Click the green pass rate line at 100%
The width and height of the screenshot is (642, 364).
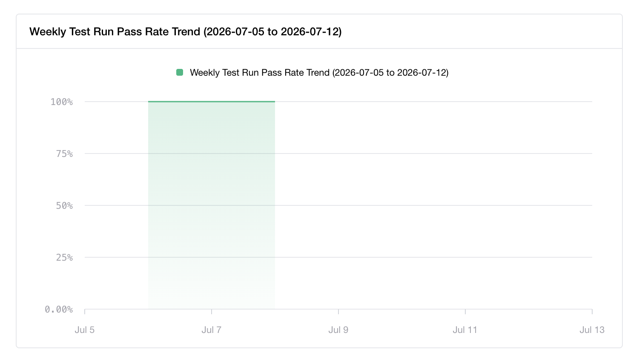click(212, 102)
